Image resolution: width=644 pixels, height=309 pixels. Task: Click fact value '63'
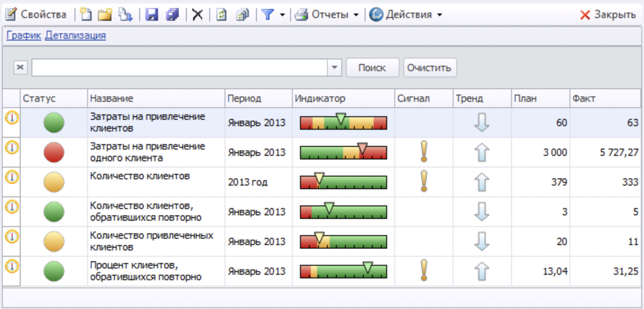(633, 123)
